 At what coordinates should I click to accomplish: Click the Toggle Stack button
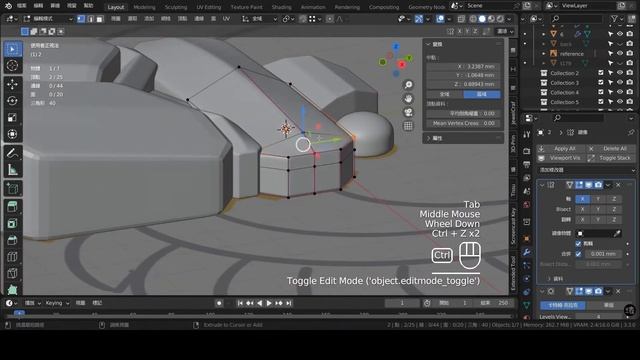pyautogui.click(x=611, y=158)
